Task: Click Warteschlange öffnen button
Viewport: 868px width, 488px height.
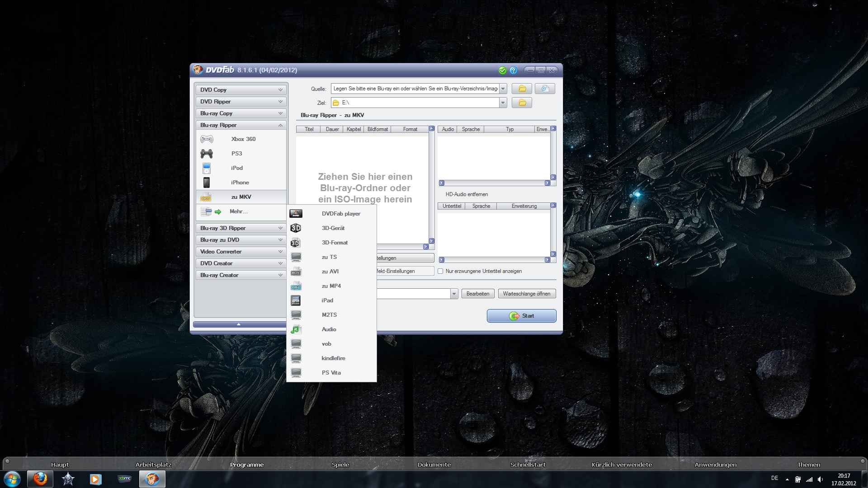Action: pyautogui.click(x=527, y=294)
